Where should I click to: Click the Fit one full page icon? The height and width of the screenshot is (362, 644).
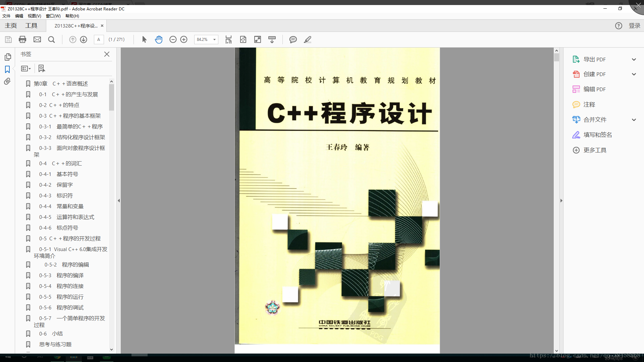coord(243,40)
